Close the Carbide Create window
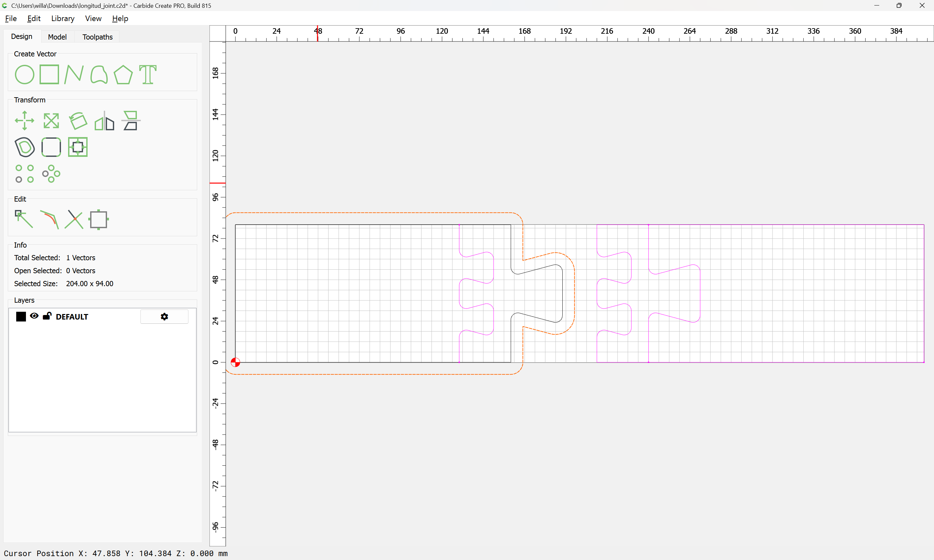The height and width of the screenshot is (560, 934). pyautogui.click(x=922, y=6)
